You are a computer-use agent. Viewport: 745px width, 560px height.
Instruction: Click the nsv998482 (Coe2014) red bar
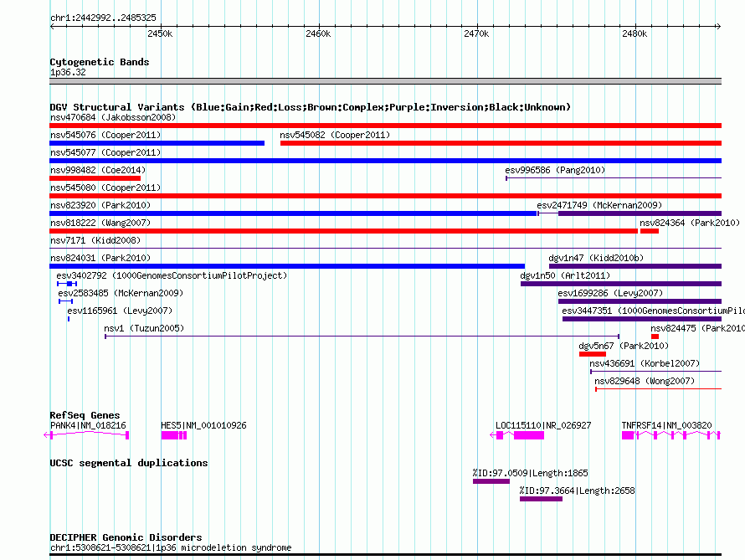click(x=95, y=178)
